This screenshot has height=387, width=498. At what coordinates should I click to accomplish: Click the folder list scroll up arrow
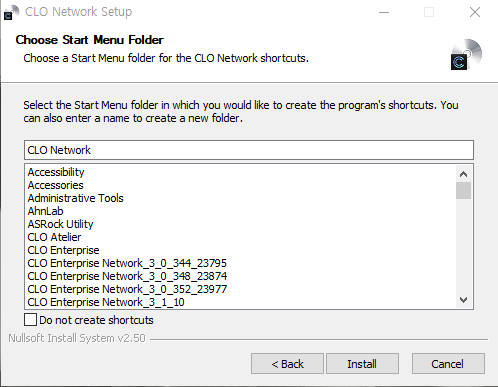(x=463, y=174)
